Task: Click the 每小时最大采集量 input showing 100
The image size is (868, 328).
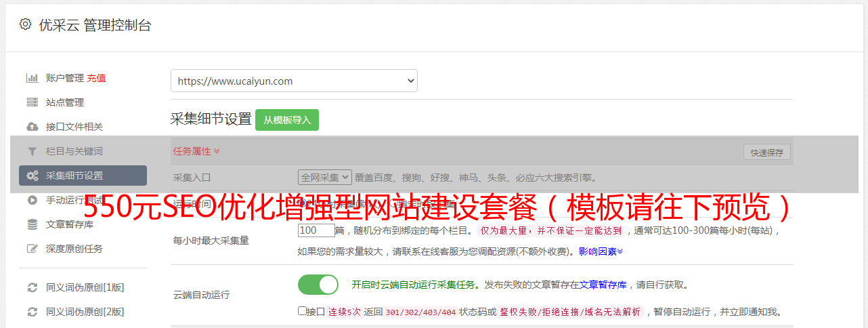Action: coord(316,230)
